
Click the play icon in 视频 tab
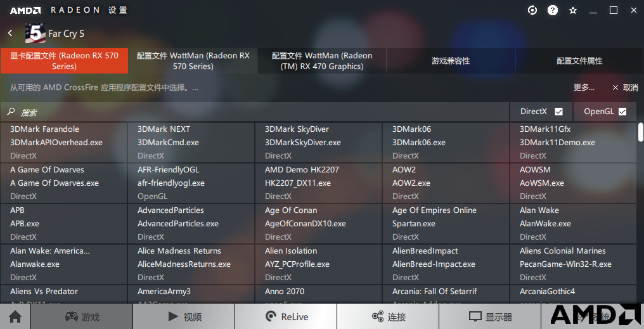click(173, 316)
